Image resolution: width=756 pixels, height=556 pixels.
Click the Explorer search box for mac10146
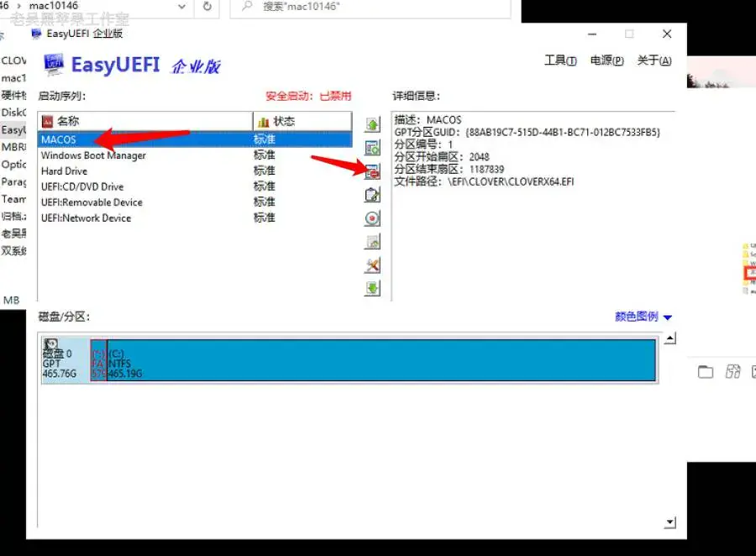(x=370, y=8)
